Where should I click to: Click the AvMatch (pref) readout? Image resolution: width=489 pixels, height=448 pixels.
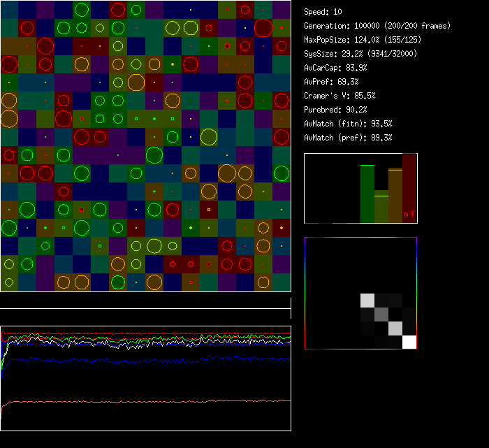pyautogui.click(x=348, y=138)
